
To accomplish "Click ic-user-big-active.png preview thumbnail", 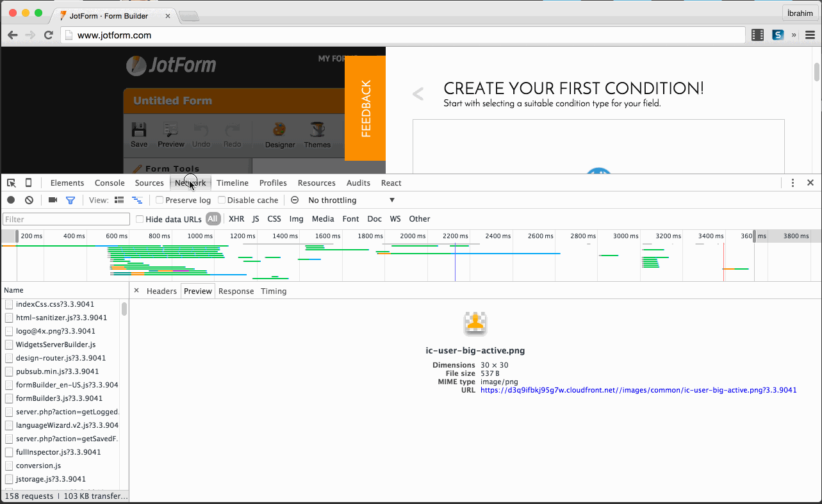I will coord(475,323).
